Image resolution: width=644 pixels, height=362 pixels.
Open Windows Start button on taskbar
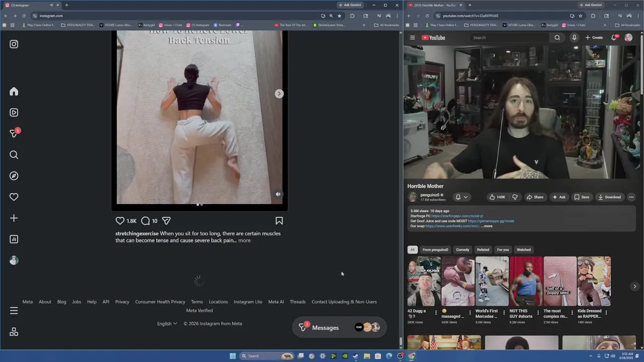coord(232,356)
